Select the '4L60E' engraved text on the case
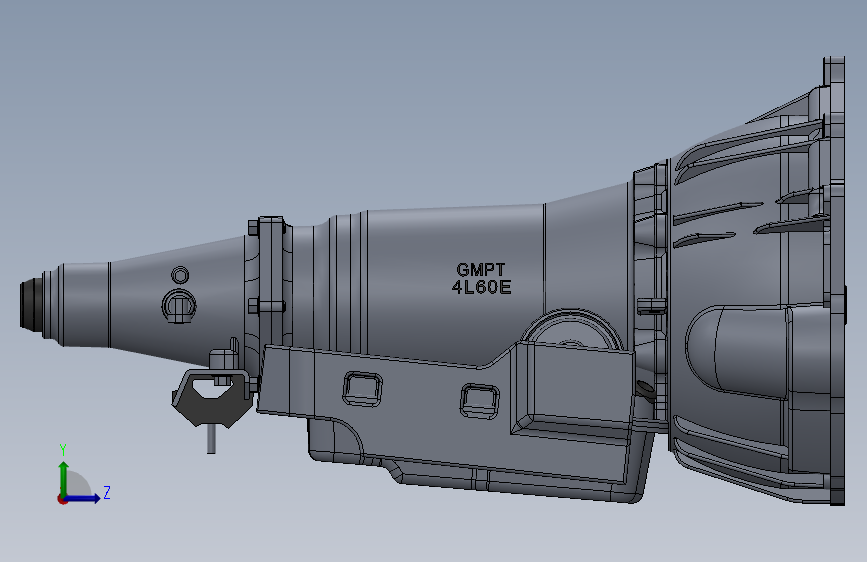Image resolution: width=867 pixels, height=562 pixels. click(x=481, y=288)
